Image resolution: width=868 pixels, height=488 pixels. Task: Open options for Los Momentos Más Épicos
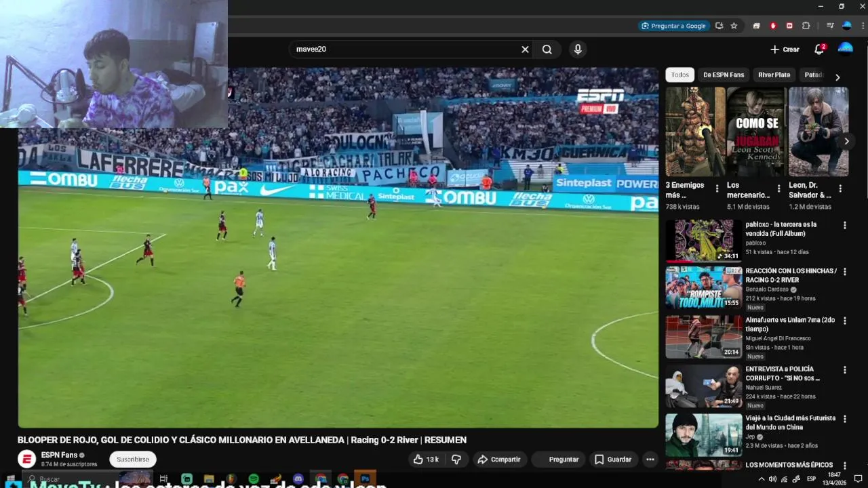(x=845, y=466)
